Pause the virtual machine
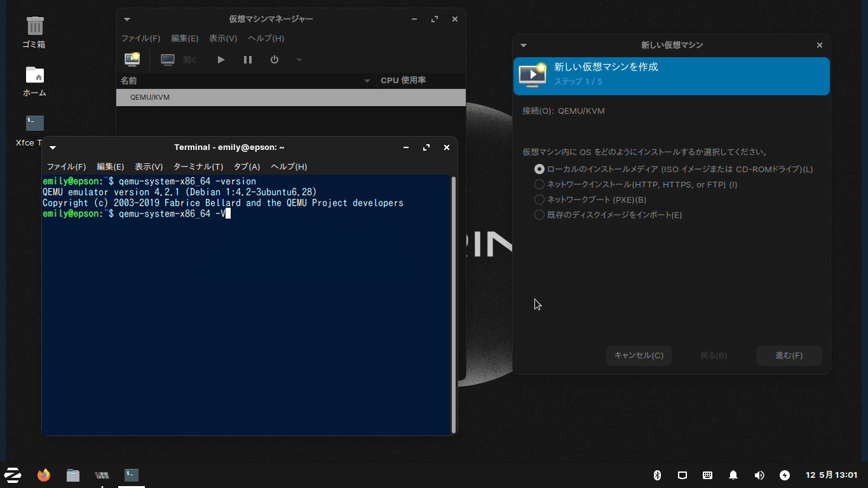 click(x=248, y=60)
